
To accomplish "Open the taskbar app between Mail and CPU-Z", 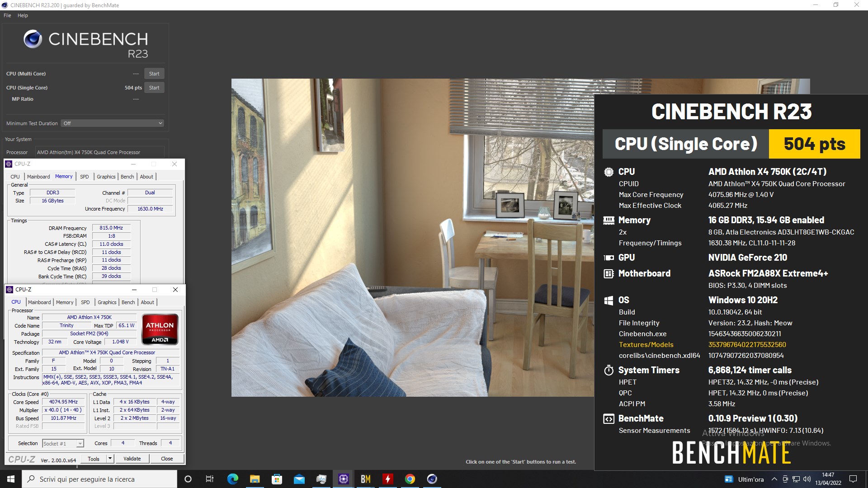I will 321,479.
